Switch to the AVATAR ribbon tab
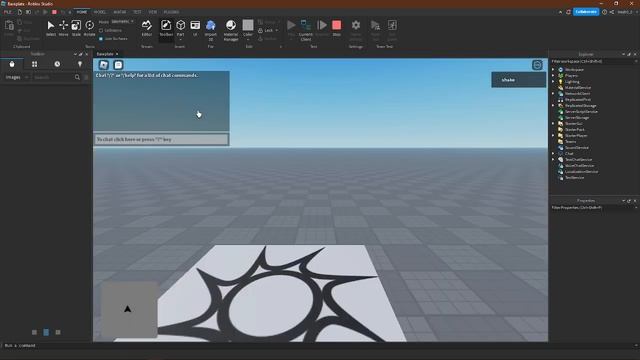The image size is (640, 360). 120,12
